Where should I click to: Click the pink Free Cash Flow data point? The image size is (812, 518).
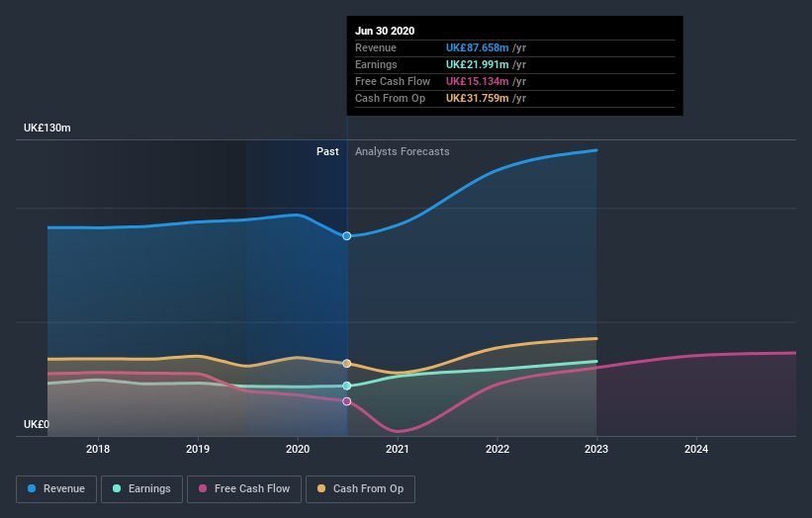347,401
